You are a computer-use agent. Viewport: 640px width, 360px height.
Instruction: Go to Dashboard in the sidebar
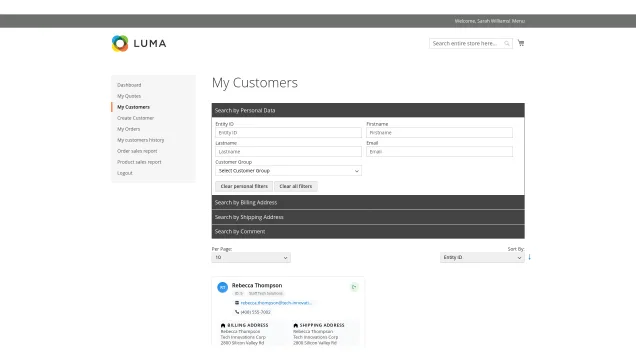tap(129, 85)
